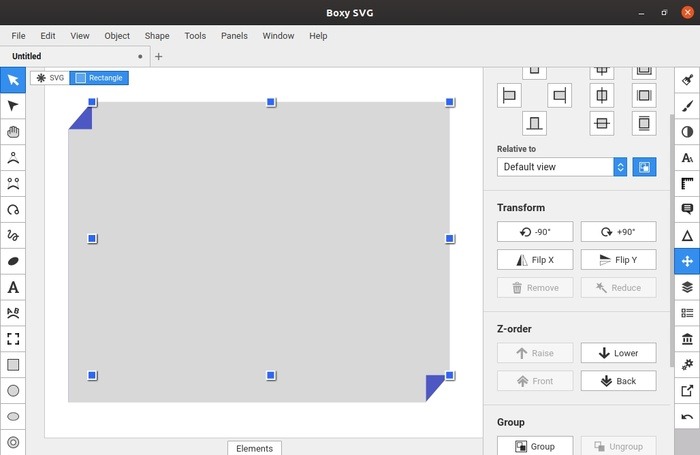This screenshot has height=455, width=700.
Task: Choose the Arc drawing tool
Action: click(x=13, y=209)
